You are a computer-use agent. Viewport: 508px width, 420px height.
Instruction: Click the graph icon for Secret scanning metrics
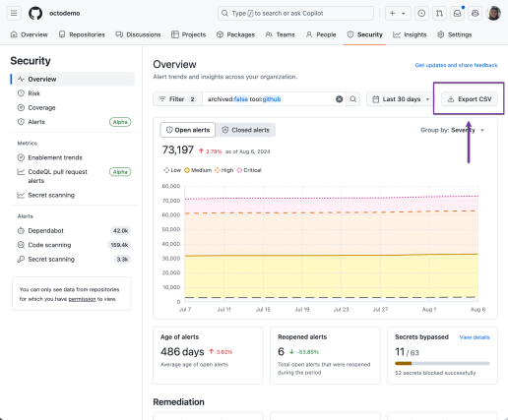click(x=21, y=195)
